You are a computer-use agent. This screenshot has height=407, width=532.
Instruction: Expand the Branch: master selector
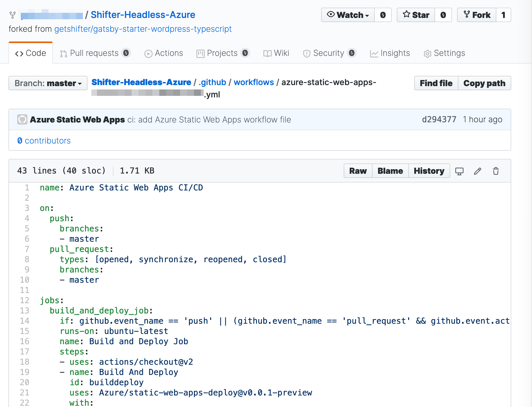click(48, 83)
